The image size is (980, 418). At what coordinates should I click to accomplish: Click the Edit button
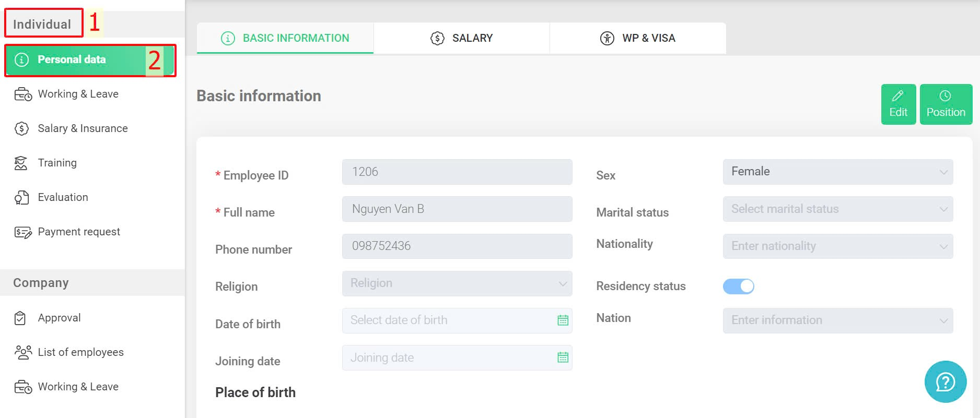click(x=899, y=104)
